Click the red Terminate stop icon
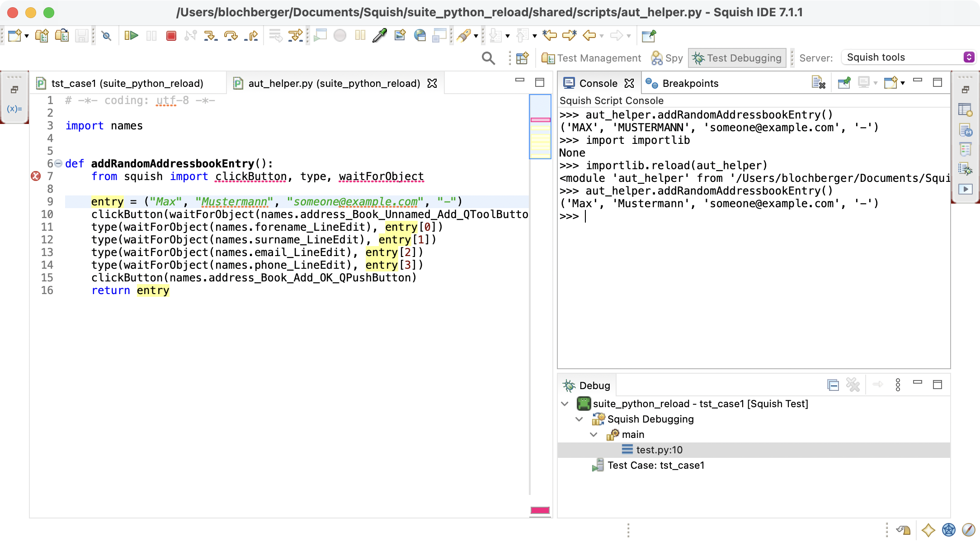Viewport: 980px width, 542px height. pos(171,35)
